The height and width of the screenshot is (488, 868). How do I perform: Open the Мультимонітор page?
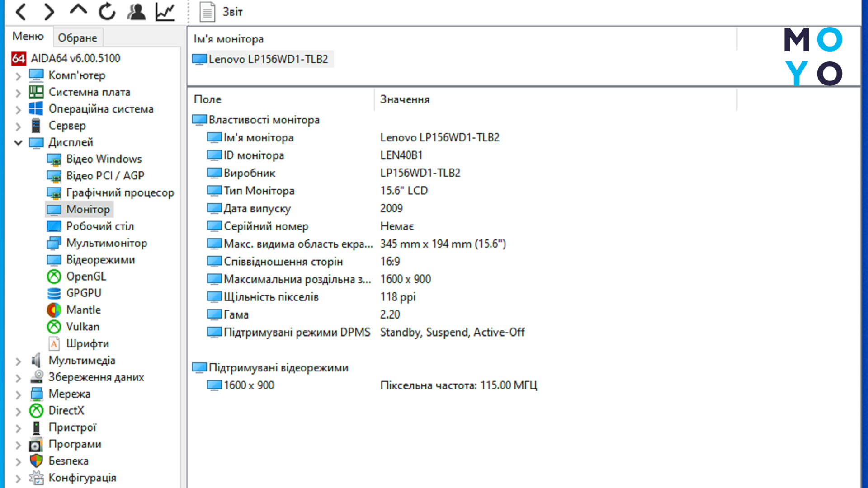[x=97, y=243]
